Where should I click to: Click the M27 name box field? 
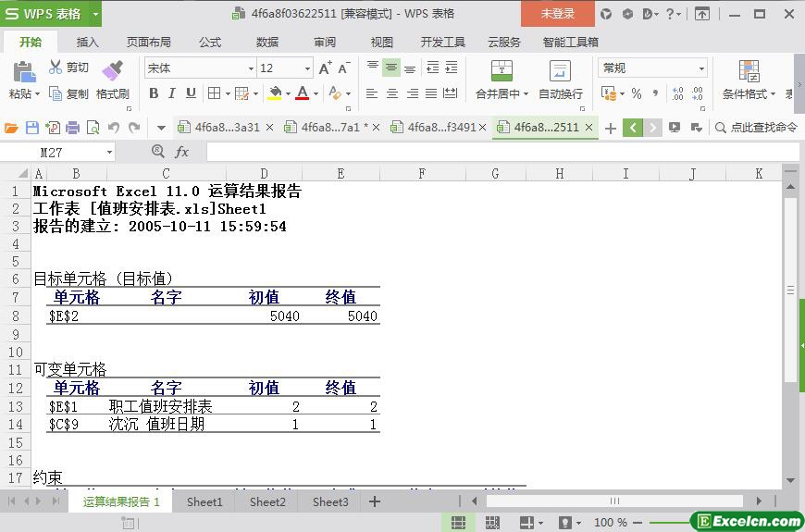65,152
